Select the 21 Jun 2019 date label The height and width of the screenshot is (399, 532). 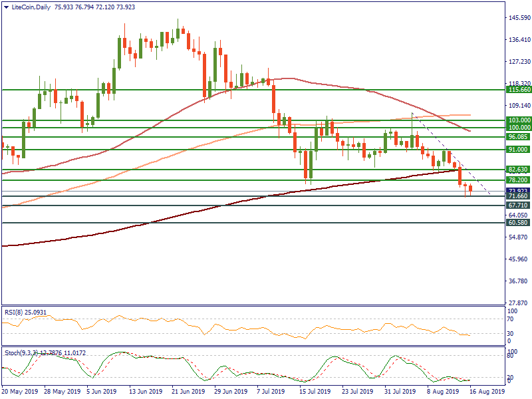(188, 392)
